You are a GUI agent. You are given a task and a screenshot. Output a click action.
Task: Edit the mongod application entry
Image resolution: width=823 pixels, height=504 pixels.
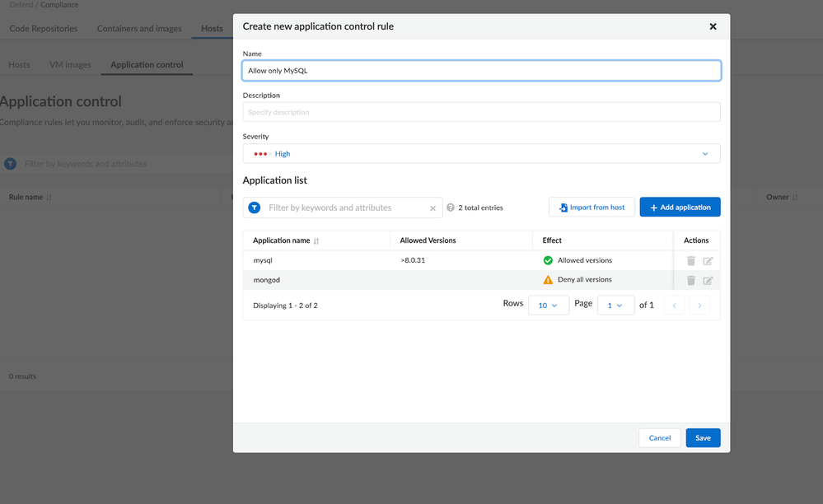pyautogui.click(x=708, y=281)
